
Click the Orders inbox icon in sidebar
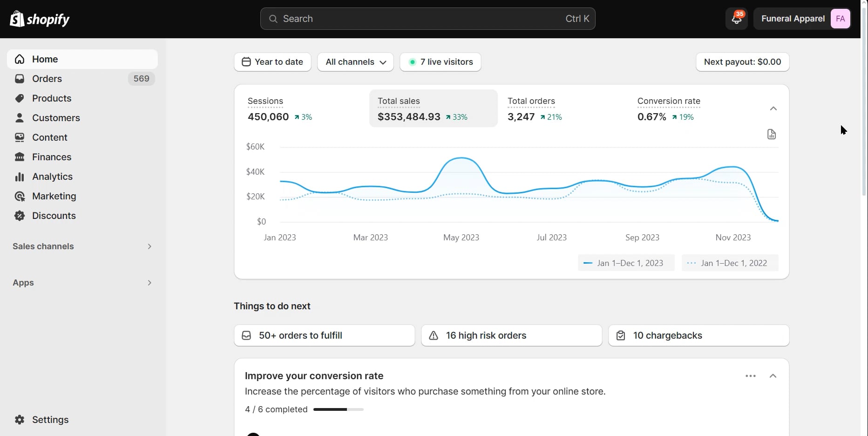pyautogui.click(x=20, y=79)
